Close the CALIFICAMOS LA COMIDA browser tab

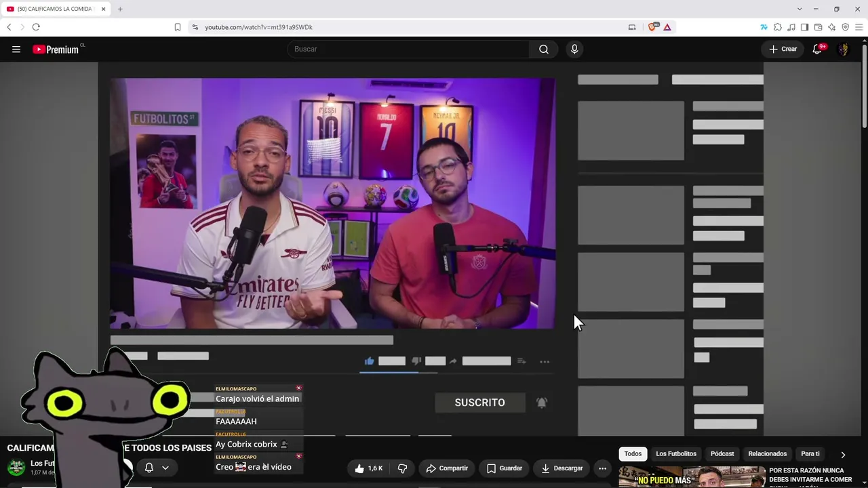tap(103, 9)
